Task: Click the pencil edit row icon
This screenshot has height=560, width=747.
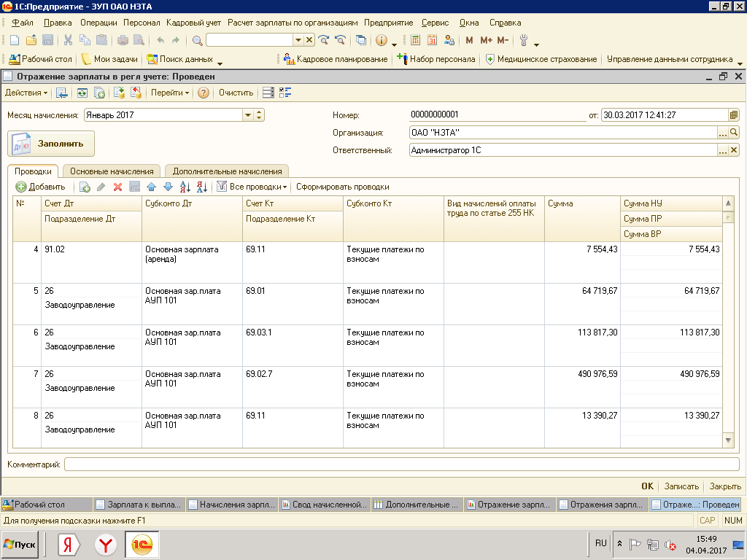Action: [x=101, y=187]
